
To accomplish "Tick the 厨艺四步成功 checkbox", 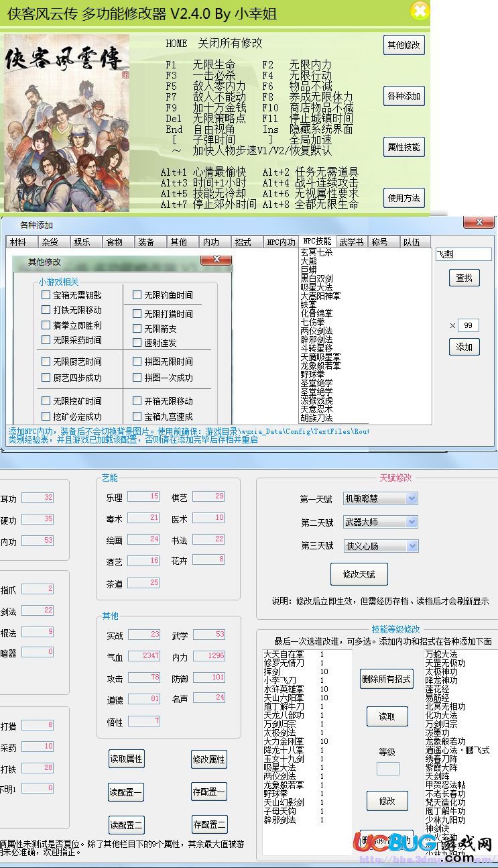I will (72, 378).
